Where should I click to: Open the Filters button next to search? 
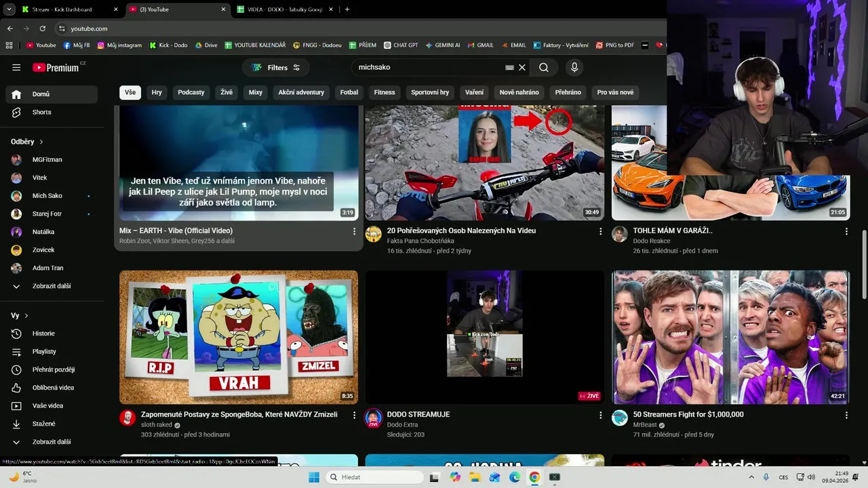pyautogui.click(x=276, y=67)
